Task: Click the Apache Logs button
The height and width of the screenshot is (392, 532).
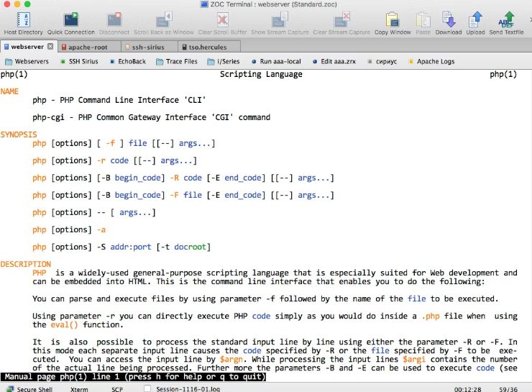Action: (x=430, y=62)
